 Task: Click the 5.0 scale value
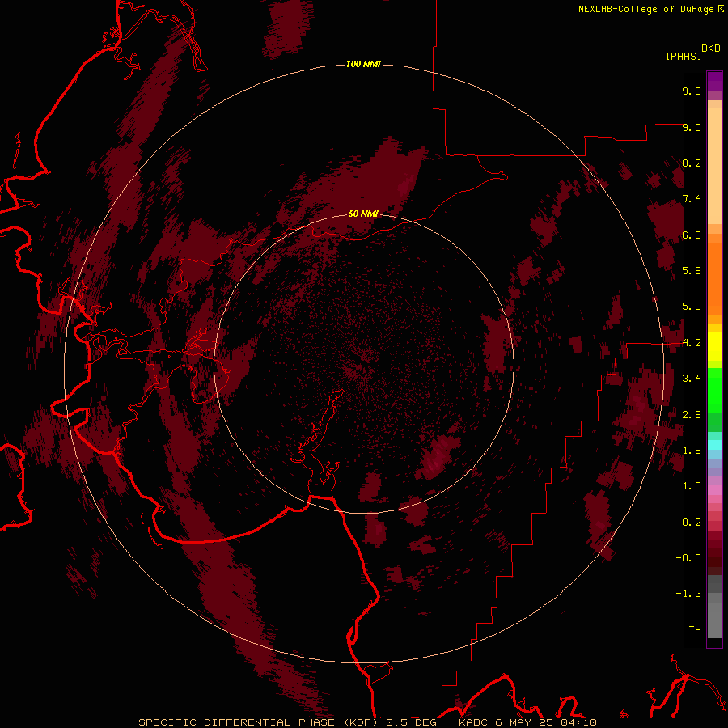point(692,307)
